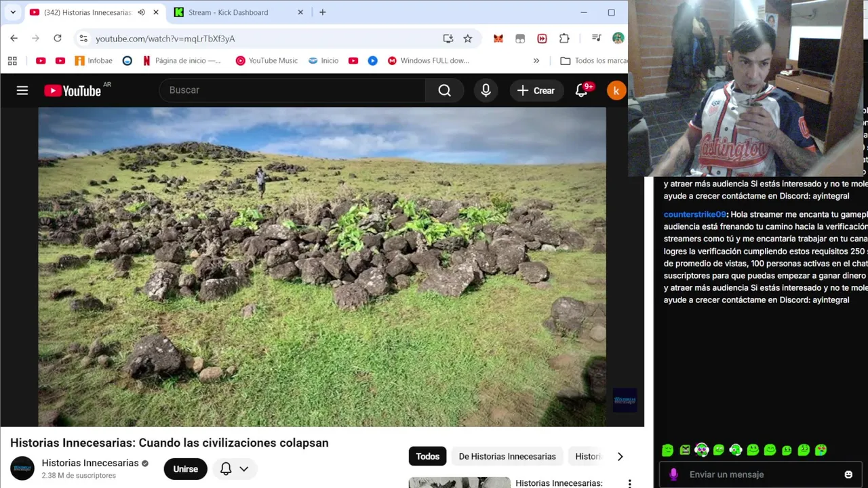Open Historias Innecesarias channel avatar
This screenshot has width=868, height=488.
pos(22,468)
